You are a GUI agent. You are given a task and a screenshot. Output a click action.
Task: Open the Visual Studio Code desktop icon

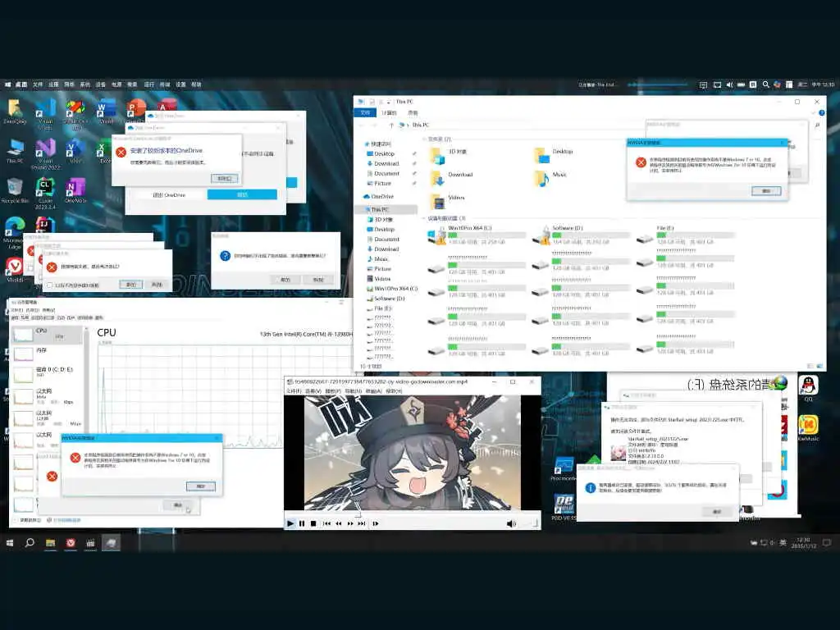46,111
